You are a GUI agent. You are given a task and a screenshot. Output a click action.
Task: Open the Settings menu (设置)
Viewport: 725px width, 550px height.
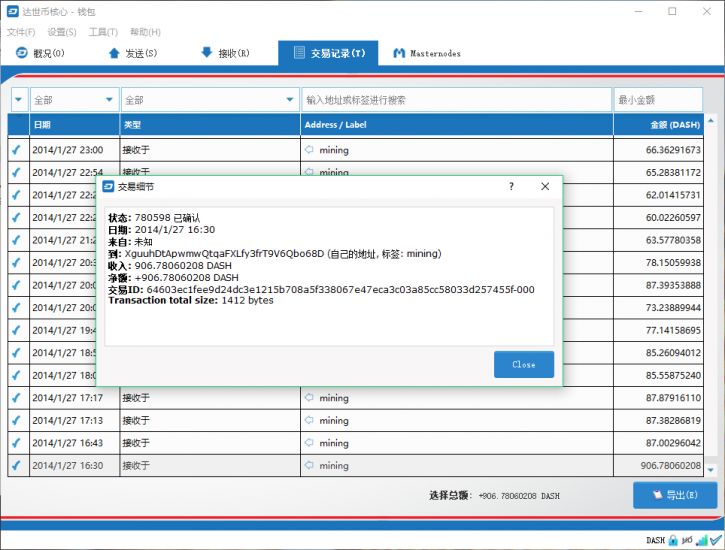click(x=62, y=32)
